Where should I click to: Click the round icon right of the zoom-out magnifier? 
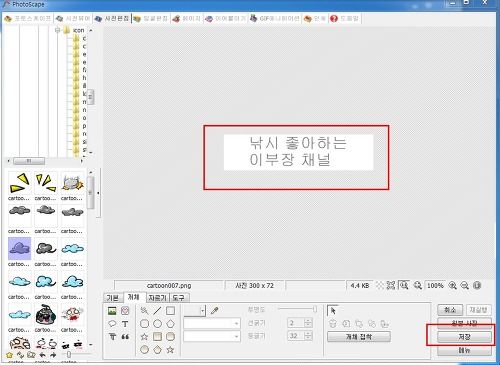(x=477, y=286)
